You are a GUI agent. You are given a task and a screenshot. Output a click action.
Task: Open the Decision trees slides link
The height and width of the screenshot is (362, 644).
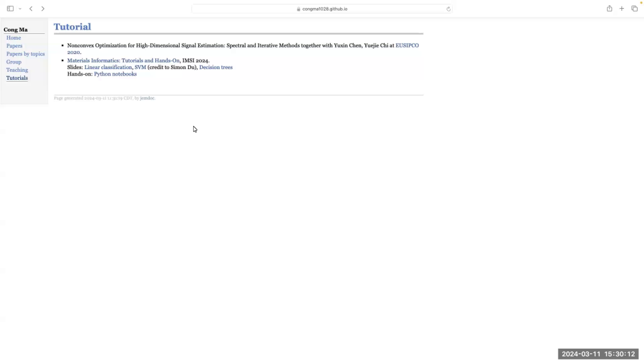pyautogui.click(x=216, y=67)
